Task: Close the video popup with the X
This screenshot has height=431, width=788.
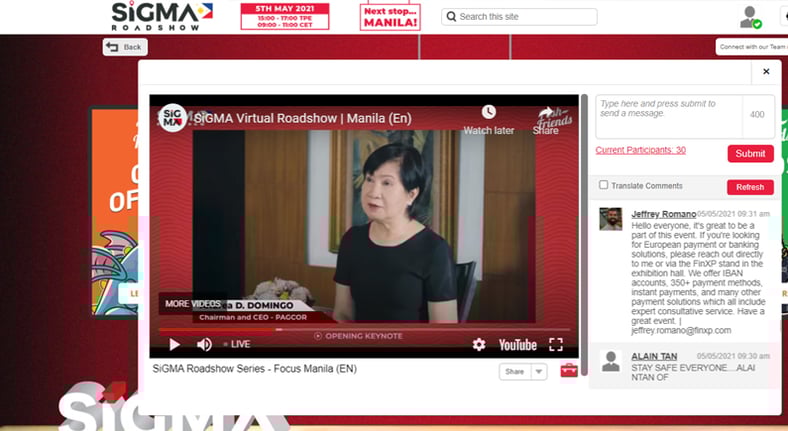Action: (766, 71)
